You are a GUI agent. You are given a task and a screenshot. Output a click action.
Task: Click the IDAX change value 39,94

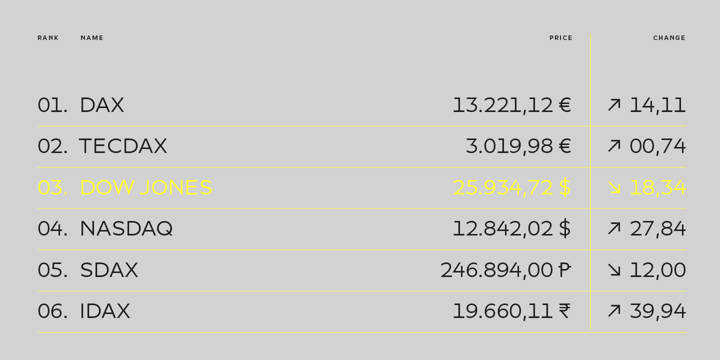click(658, 311)
